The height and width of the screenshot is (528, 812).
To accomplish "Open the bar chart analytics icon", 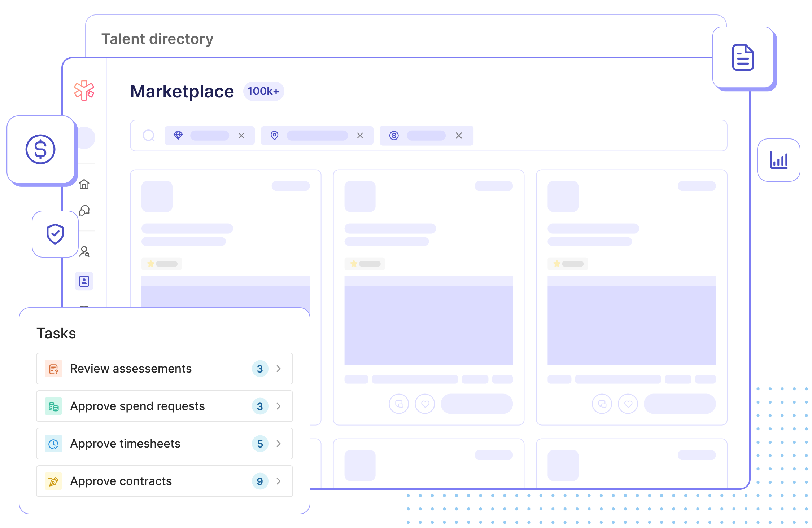I will (x=778, y=160).
